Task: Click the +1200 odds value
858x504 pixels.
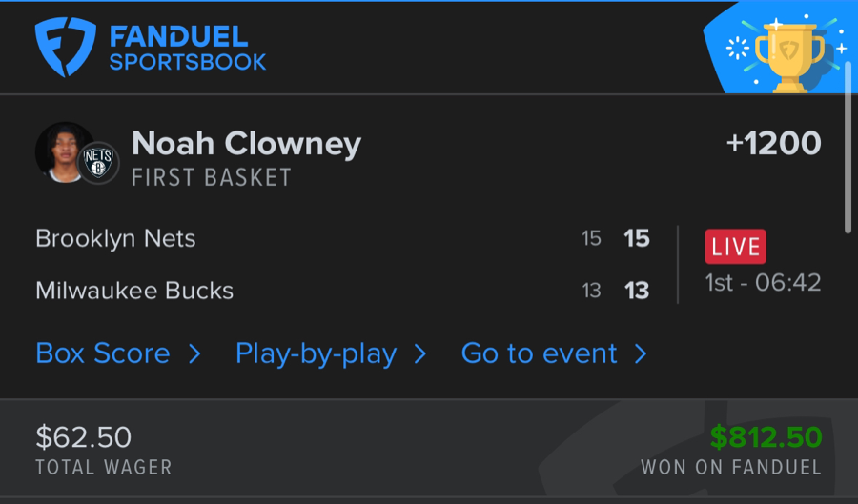Action: click(x=773, y=144)
